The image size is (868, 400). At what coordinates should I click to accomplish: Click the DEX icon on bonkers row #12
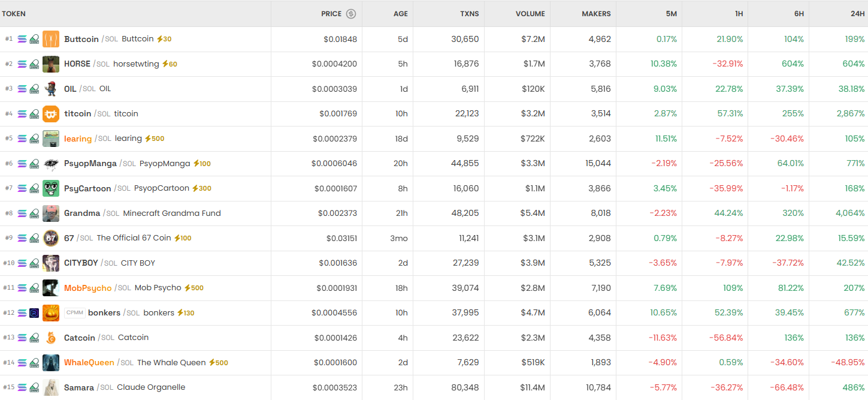35,313
